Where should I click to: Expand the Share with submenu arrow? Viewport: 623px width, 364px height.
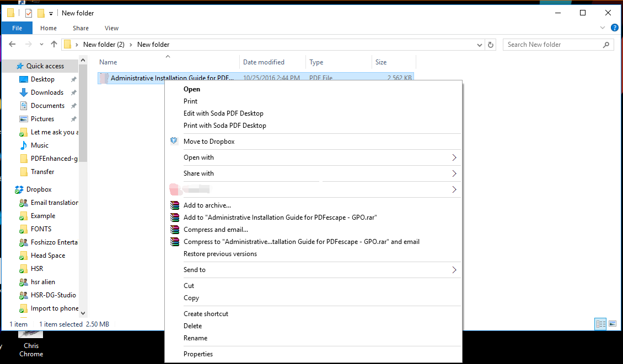click(454, 173)
